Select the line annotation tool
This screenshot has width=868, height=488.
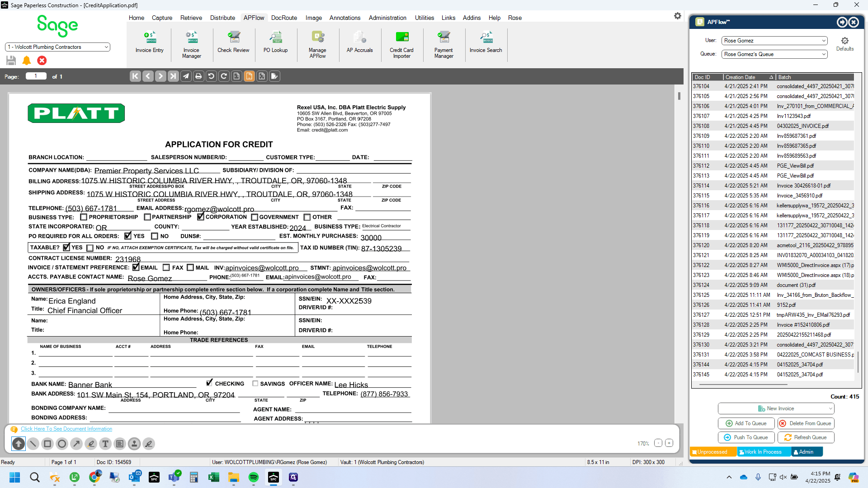[33, 444]
